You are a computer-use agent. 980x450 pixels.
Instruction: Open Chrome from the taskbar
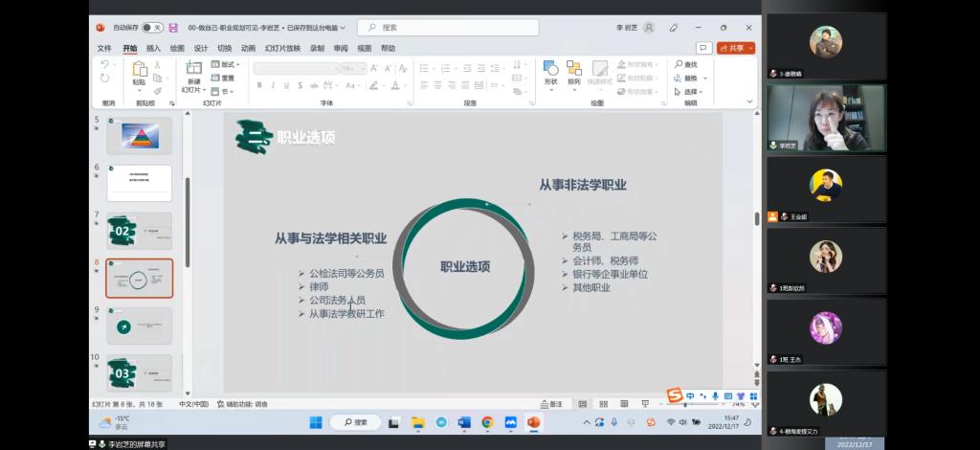[x=487, y=422]
